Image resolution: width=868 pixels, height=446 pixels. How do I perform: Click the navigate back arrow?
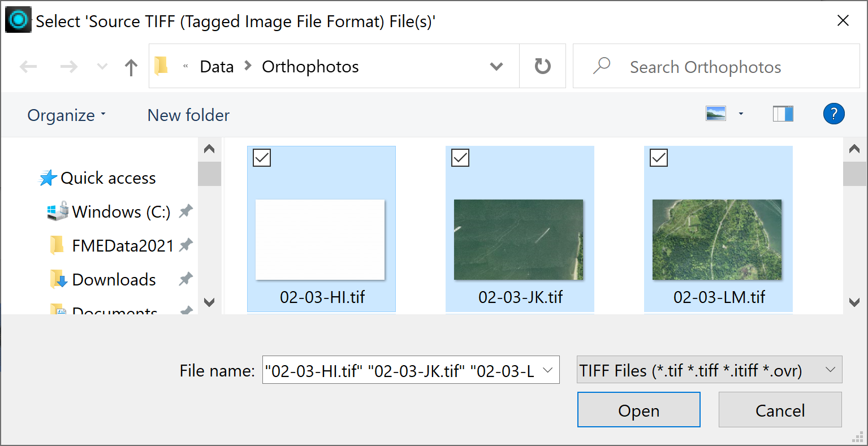pyautogui.click(x=27, y=66)
